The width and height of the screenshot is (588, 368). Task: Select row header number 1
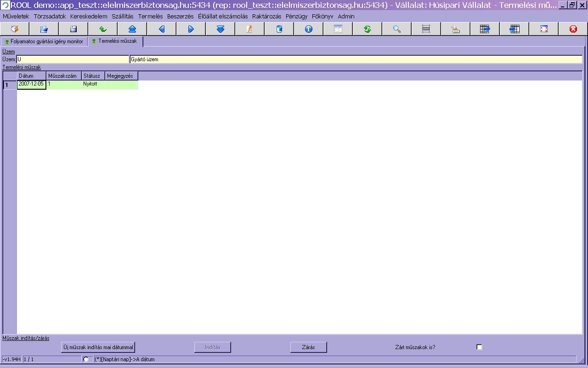pos(10,85)
